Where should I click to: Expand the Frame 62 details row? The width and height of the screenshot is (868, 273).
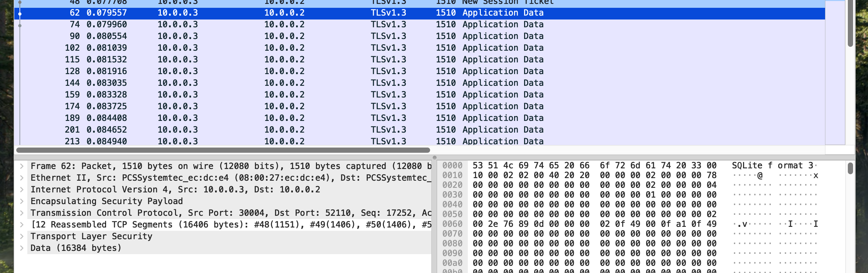(x=21, y=166)
